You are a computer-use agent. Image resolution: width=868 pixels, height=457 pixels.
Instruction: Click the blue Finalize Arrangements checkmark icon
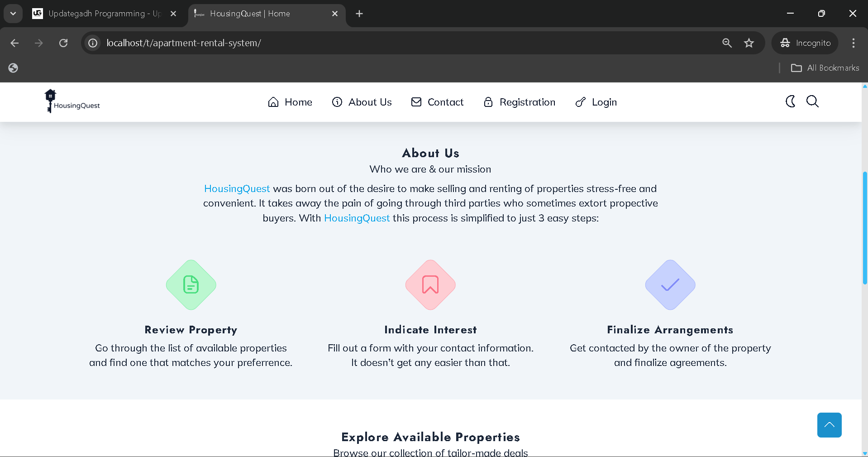coord(669,285)
